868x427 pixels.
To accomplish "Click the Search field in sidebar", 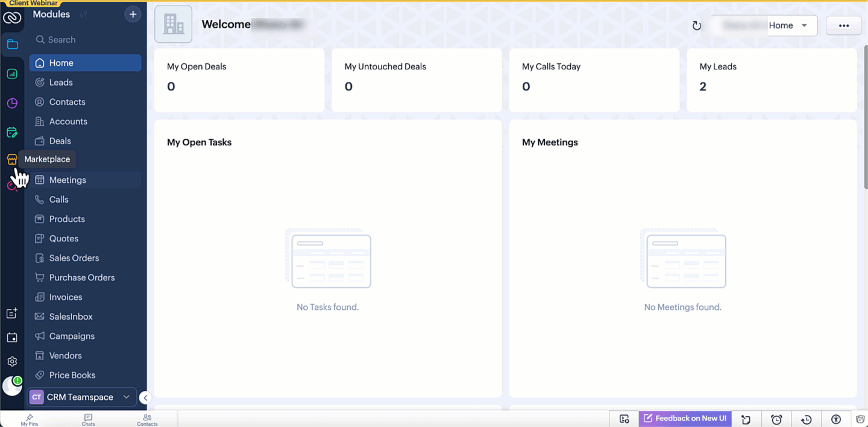I will click(x=85, y=40).
